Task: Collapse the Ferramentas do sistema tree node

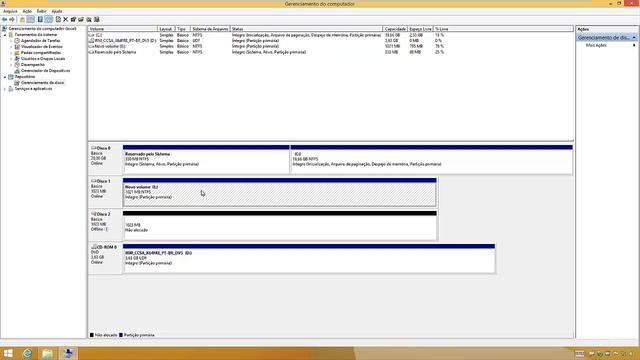Action: pyautogui.click(x=5, y=35)
